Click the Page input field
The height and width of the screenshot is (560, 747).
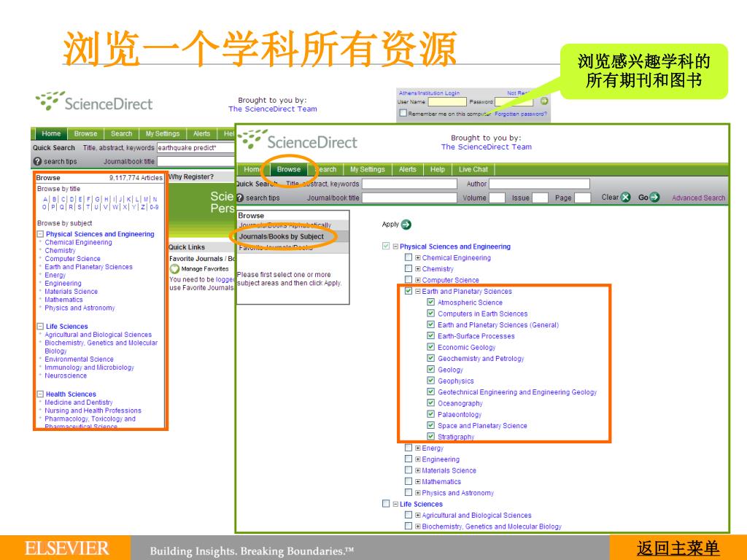[582, 198]
